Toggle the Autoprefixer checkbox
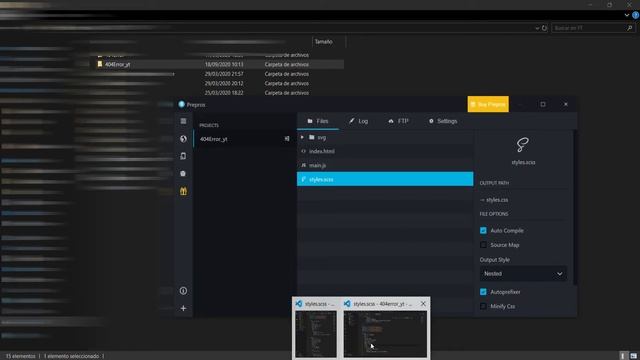The width and height of the screenshot is (640, 360). pos(483,292)
